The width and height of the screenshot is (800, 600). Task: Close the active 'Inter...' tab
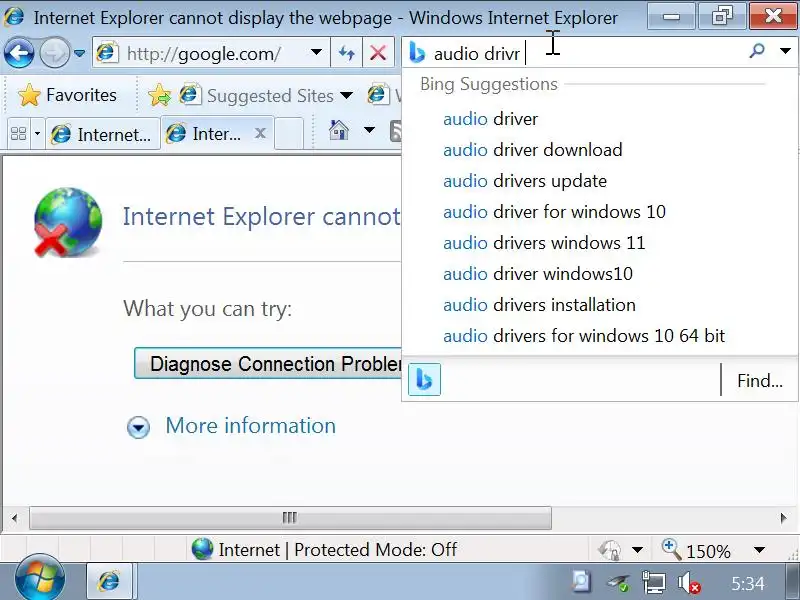point(260,134)
